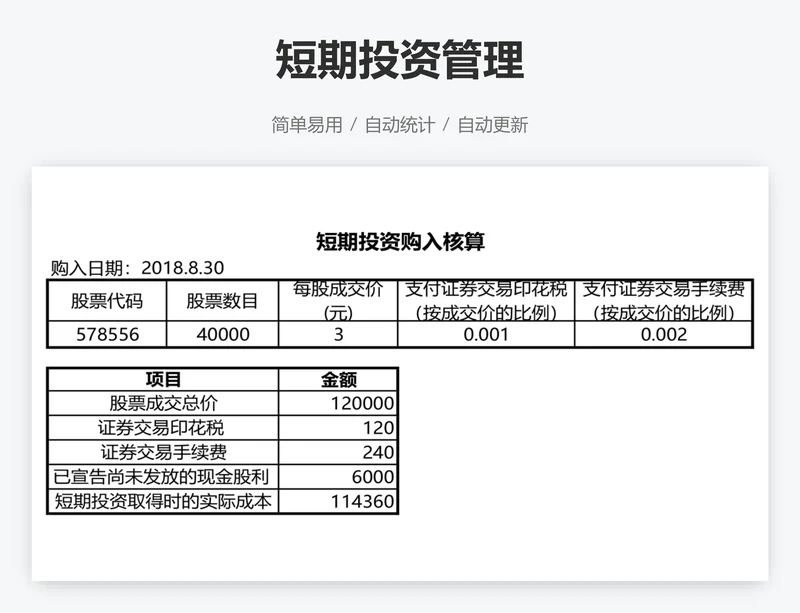Viewport: 800px width, 613px height.
Task: Select the 每股成交价(元) header cell
Action: point(338,301)
